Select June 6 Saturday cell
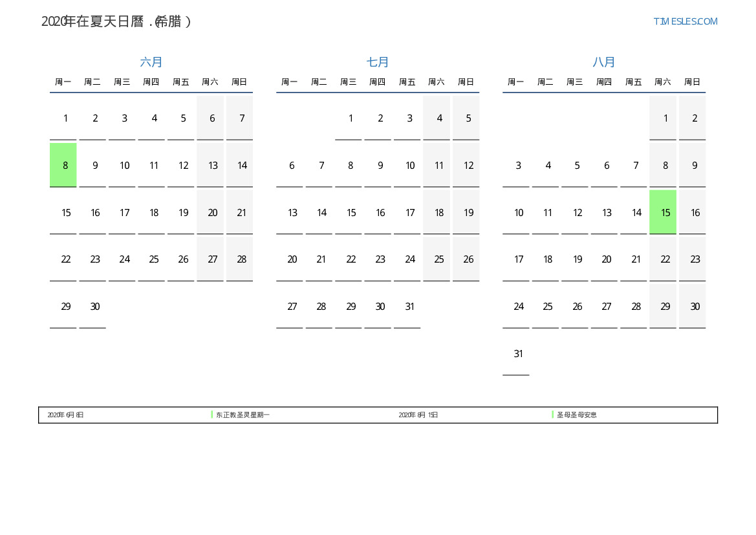Image resolution: width=756 pixels, height=535 pixels. [x=210, y=118]
